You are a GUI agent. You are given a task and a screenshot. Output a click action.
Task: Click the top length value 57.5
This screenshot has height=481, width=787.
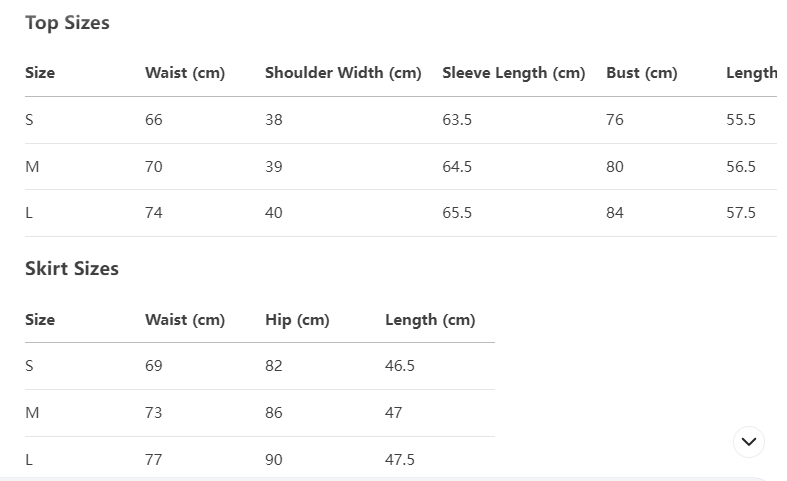coord(741,213)
